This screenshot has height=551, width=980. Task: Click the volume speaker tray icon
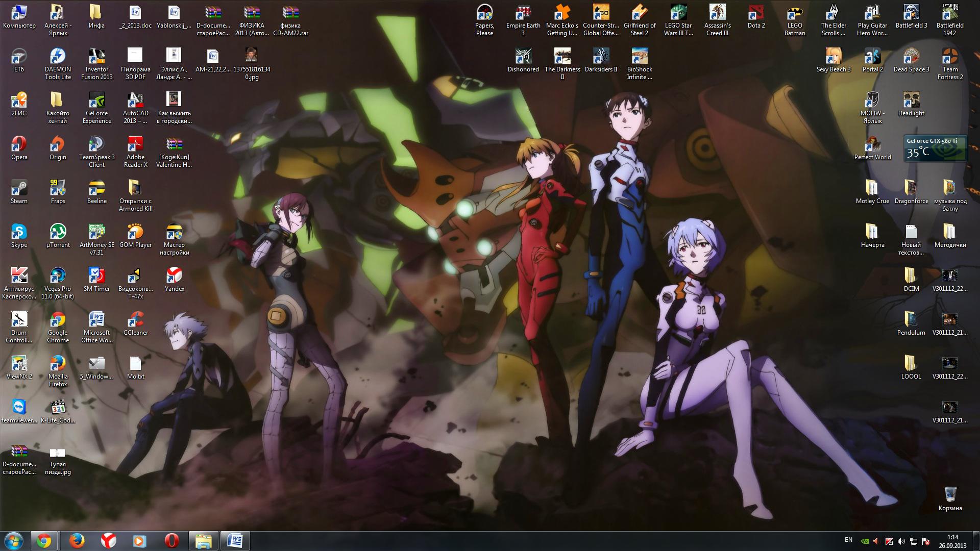pos(901,541)
